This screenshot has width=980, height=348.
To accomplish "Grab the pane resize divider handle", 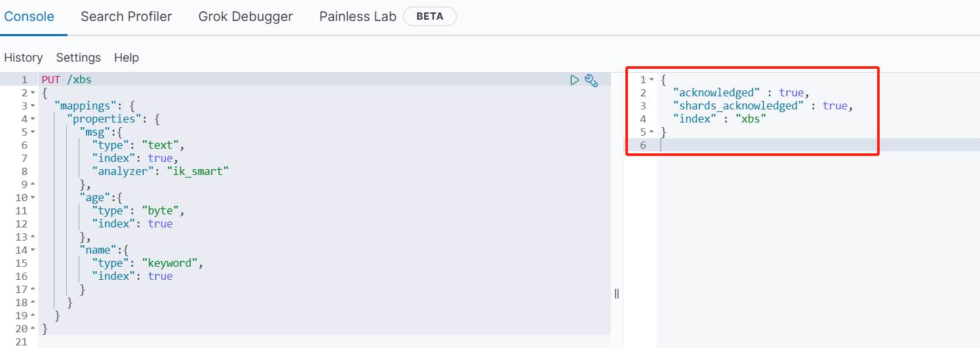I will click(x=617, y=294).
